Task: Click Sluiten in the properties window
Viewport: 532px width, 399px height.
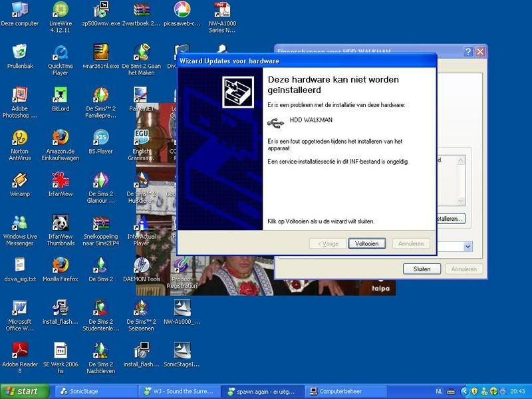Action: click(x=422, y=269)
